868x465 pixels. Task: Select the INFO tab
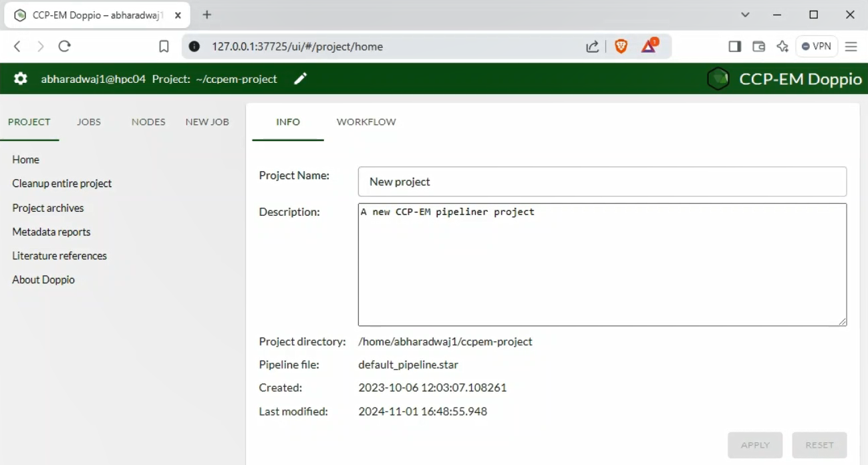pos(288,122)
